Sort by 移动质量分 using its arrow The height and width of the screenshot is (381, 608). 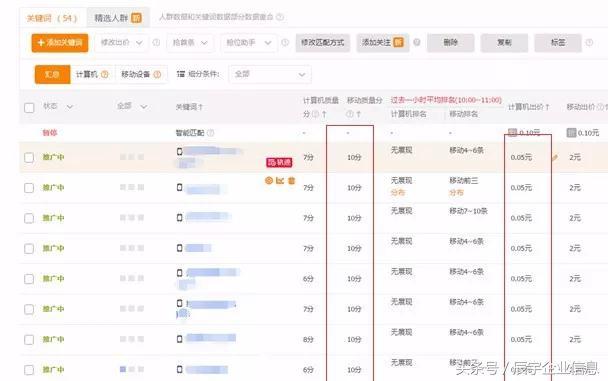click(358, 114)
